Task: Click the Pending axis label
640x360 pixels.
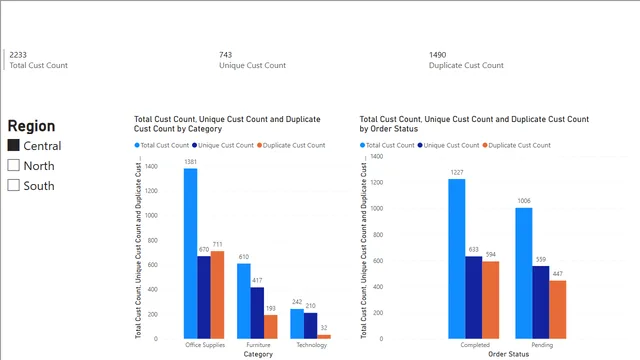Action: [542, 345]
